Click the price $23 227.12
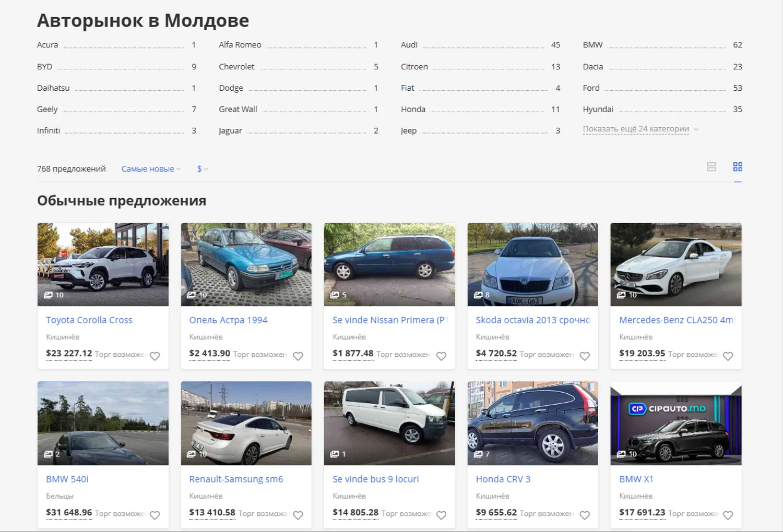This screenshot has width=783, height=532. (69, 354)
